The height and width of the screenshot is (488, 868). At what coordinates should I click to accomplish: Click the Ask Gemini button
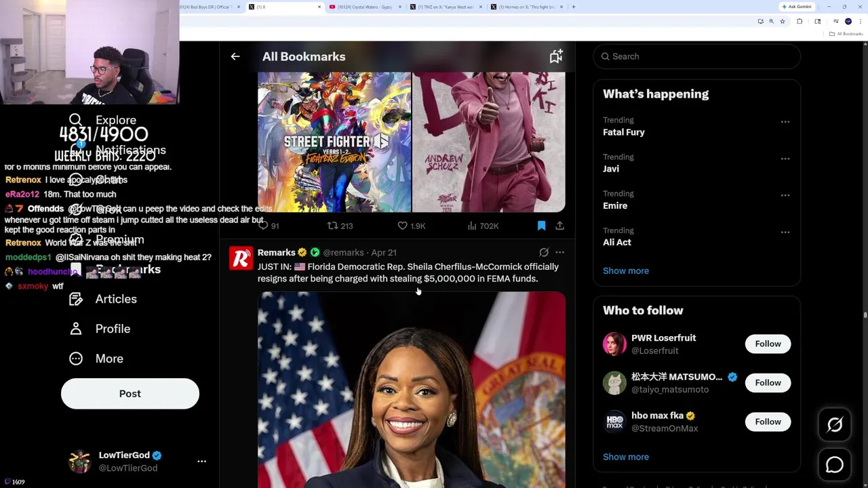(x=797, y=7)
